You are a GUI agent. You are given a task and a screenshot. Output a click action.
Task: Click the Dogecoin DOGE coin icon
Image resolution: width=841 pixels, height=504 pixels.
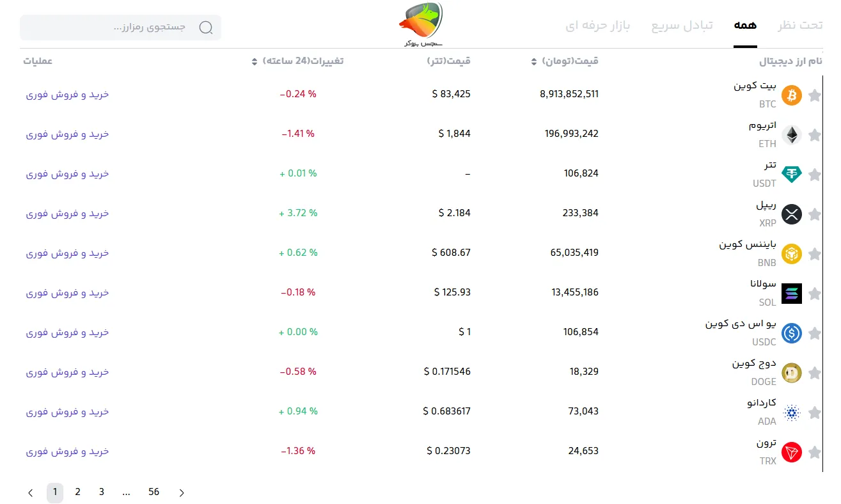click(791, 373)
